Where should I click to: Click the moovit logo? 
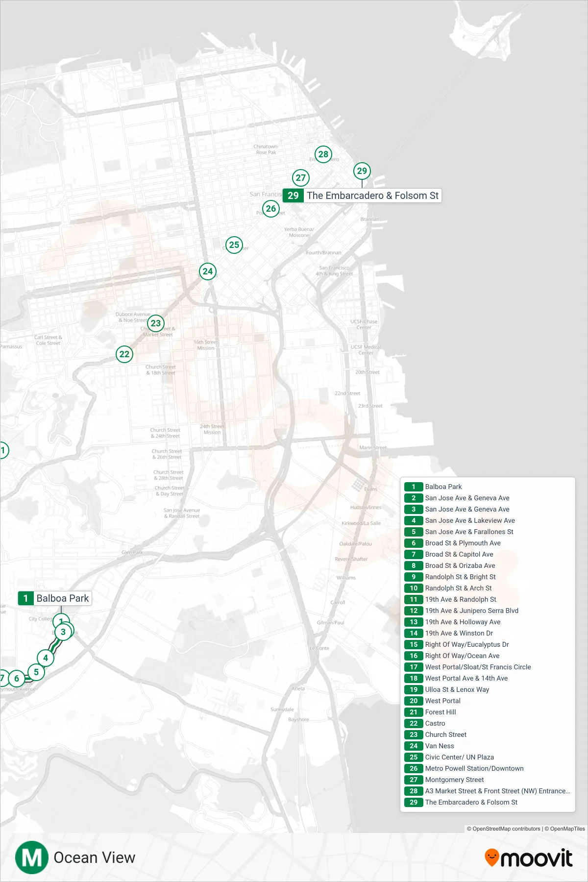tap(528, 858)
